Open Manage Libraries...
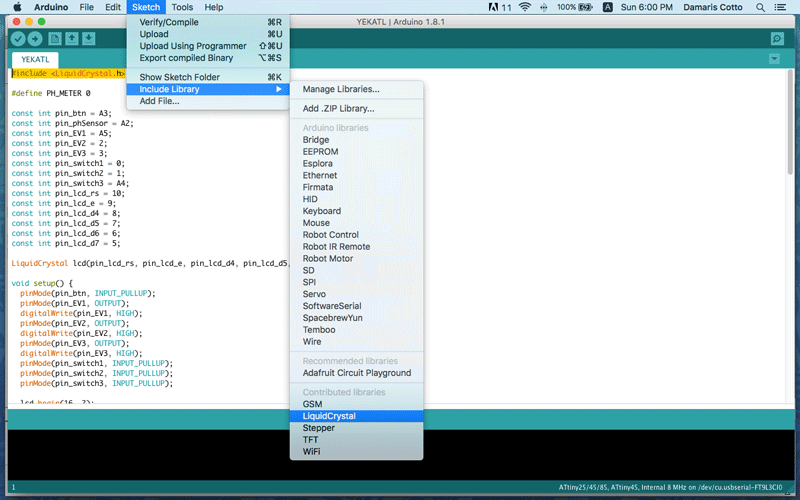This screenshot has width=800, height=500. pos(356,89)
